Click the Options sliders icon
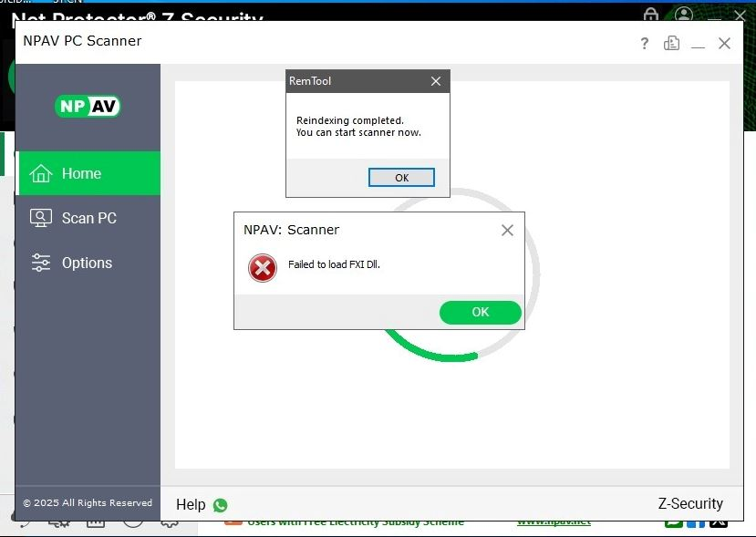 (41, 263)
